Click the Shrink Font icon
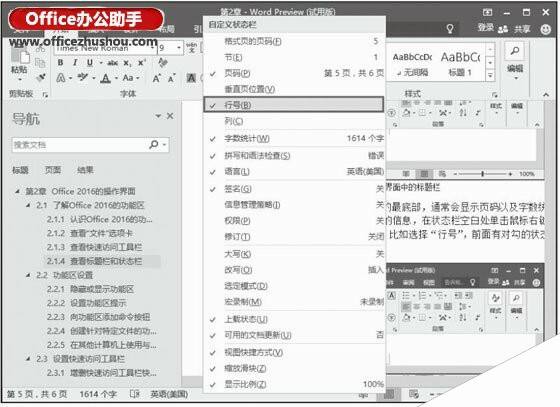The image size is (560, 407). [171, 78]
